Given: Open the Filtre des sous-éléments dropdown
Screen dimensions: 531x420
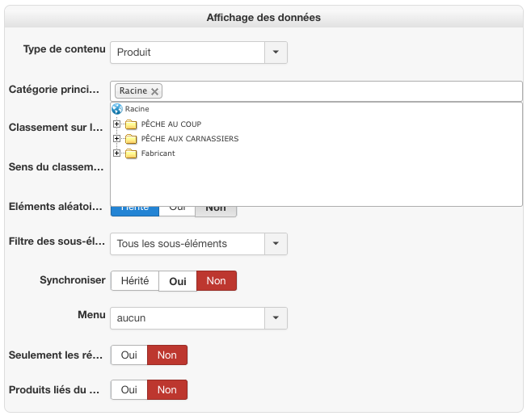Looking at the screenshot, I should 276,243.
